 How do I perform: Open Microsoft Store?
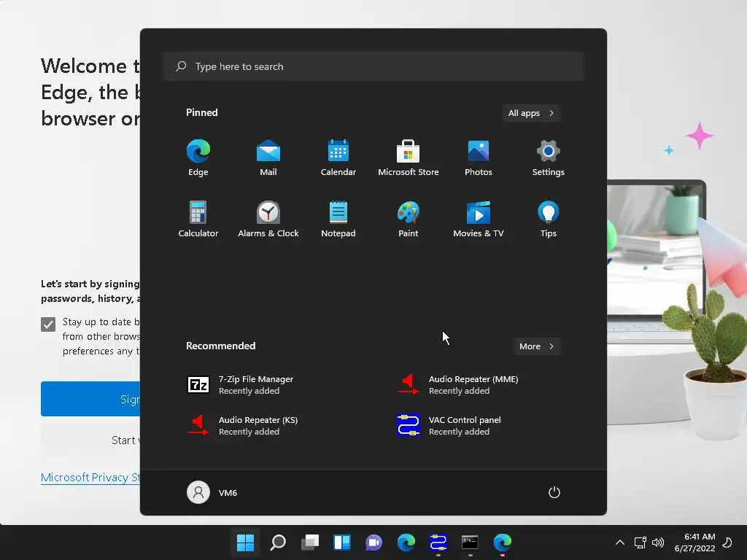tap(409, 158)
